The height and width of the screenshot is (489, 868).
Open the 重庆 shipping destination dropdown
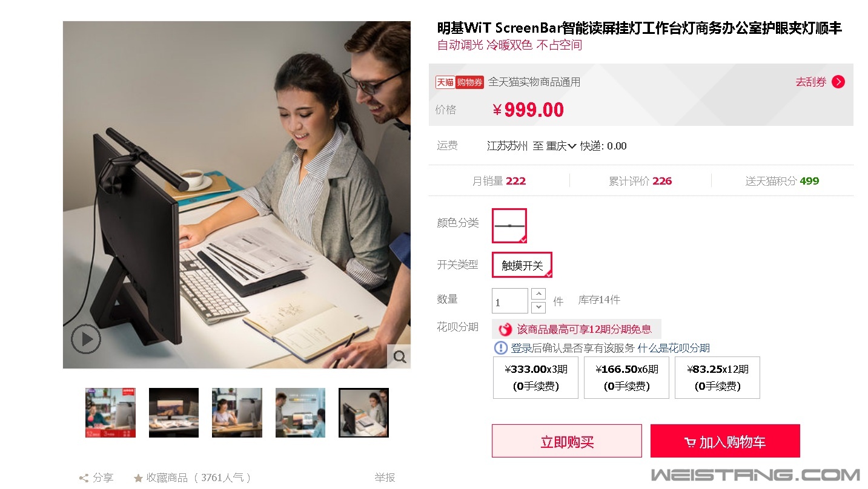tap(561, 146)
